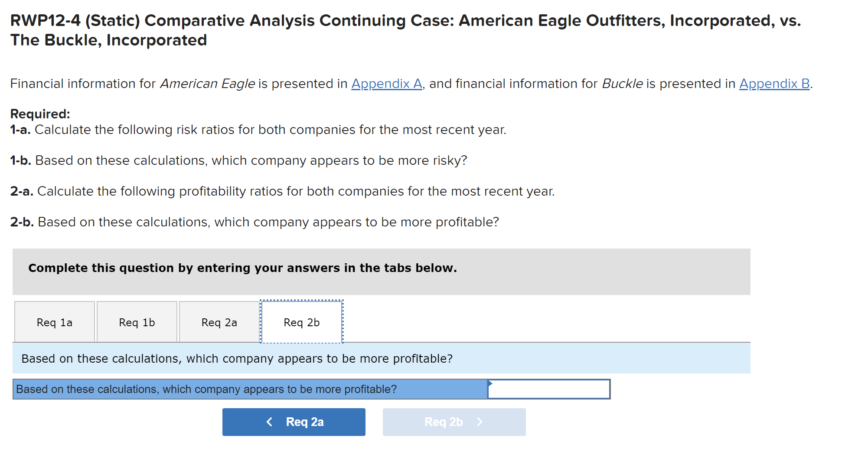Screen dimensions: 868x475
Task: Switch to the Req 2a tab
Action: point(219,322)
